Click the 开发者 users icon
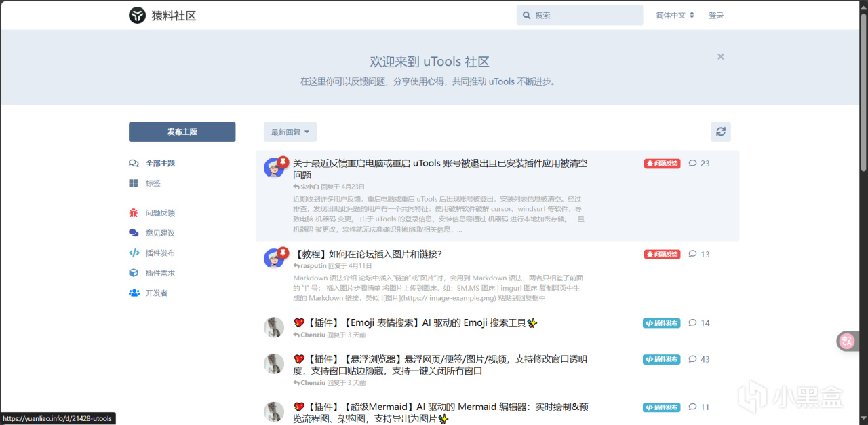This screenshot has height=425, width=868. [x=134, y=293]
